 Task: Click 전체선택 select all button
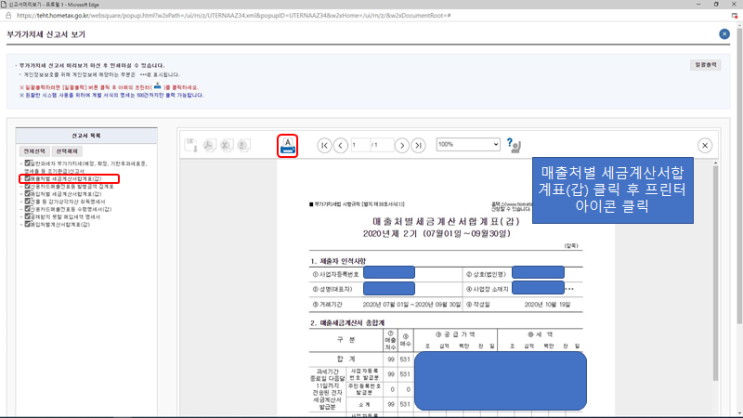[x=34, y=151]
